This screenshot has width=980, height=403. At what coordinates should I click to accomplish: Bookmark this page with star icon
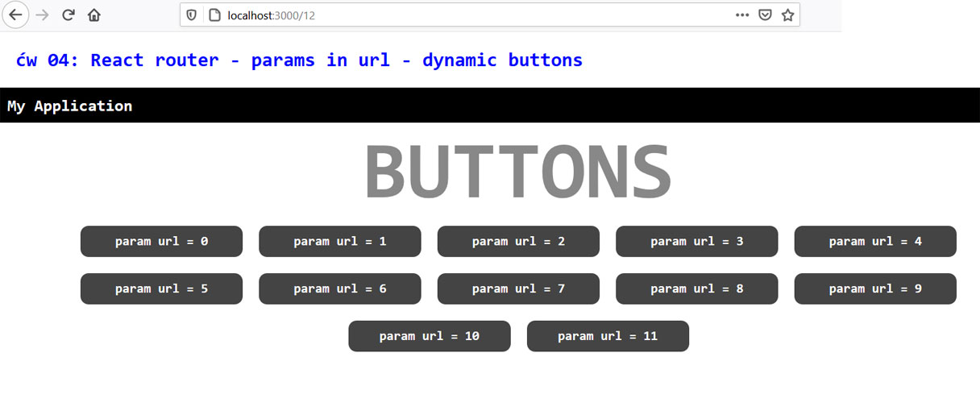click(x=787, y=15)
